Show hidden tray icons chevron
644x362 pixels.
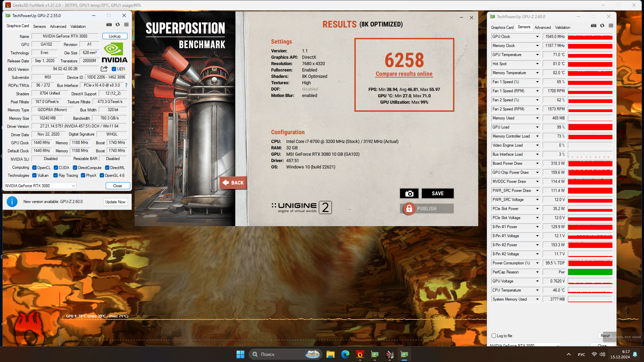click(568, 354)
